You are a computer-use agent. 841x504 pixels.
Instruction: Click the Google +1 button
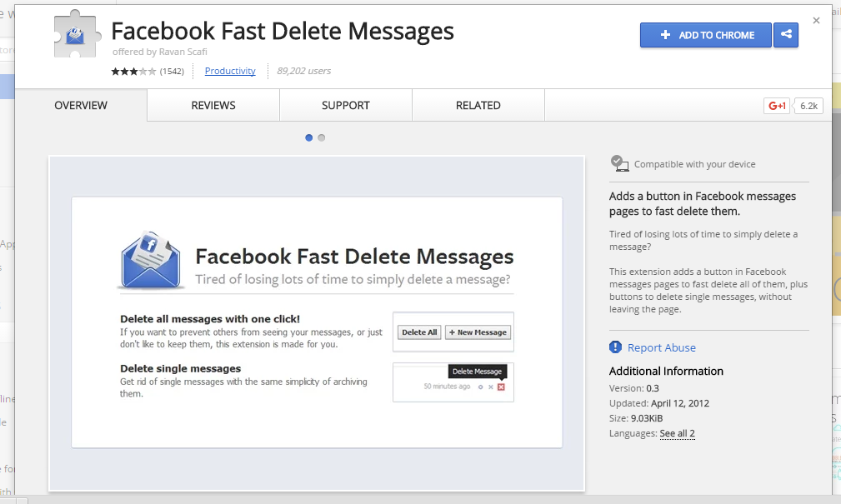(x=777, y=106)
